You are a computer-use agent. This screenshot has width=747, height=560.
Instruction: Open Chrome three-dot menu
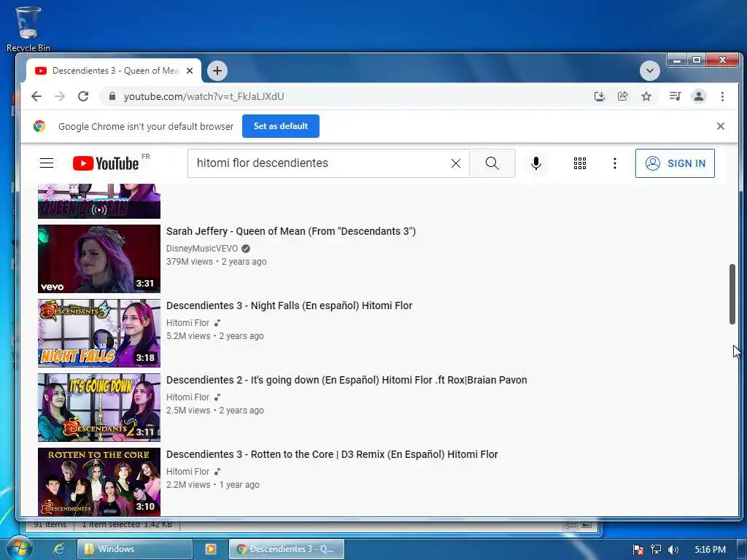click(722, 97)
